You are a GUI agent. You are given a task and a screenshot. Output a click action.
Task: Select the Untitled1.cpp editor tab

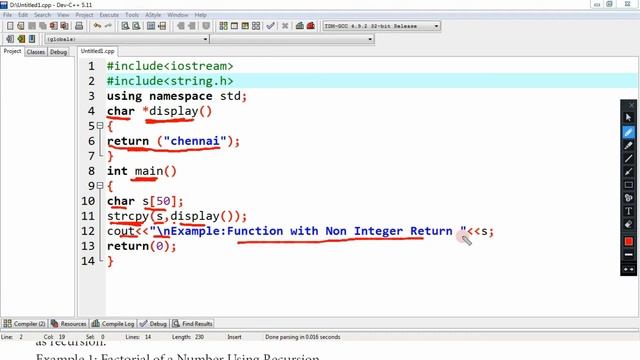click(x=97, y=51)
